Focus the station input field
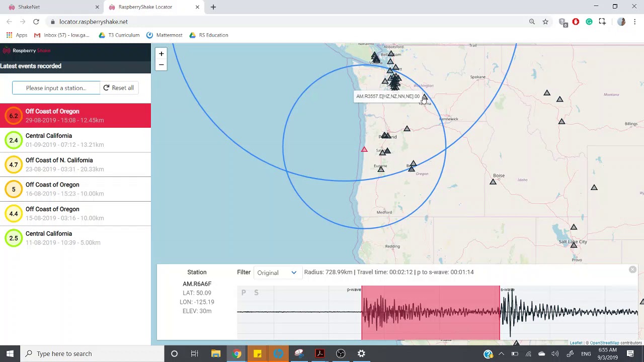This screenshot has height=362, width=644. [56, 88]
